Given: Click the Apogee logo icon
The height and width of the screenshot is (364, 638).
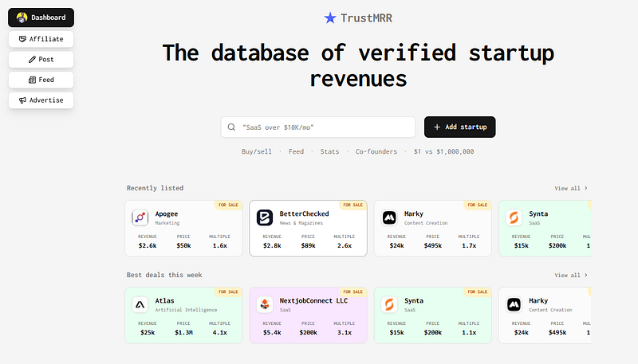Looking at the screenshot, I should point(140,217).
